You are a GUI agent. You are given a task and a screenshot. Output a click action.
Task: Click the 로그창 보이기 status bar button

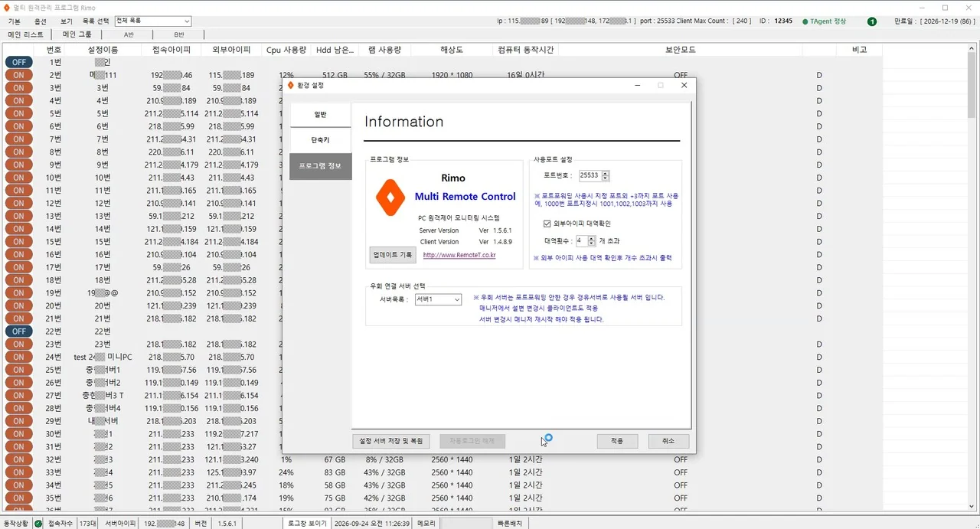(x=306, y=523)
